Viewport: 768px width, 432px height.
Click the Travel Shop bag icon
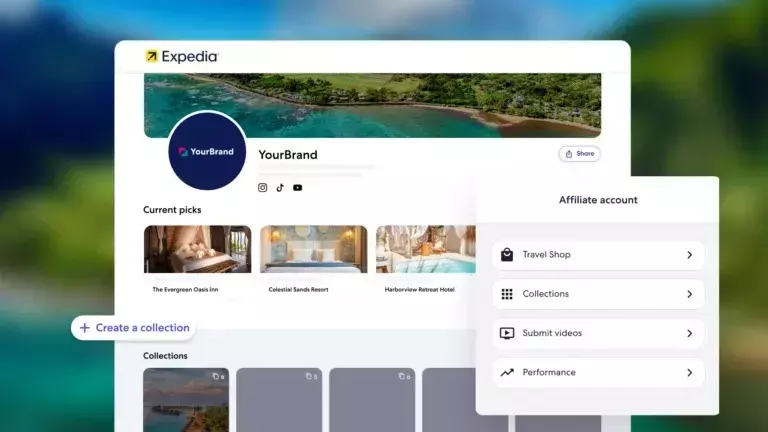coord(507,255)
